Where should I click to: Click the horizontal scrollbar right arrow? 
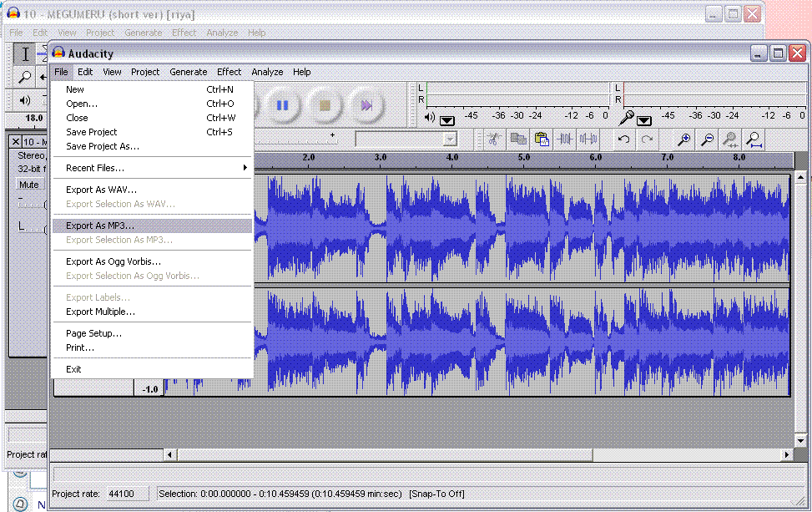coord(786,454)
